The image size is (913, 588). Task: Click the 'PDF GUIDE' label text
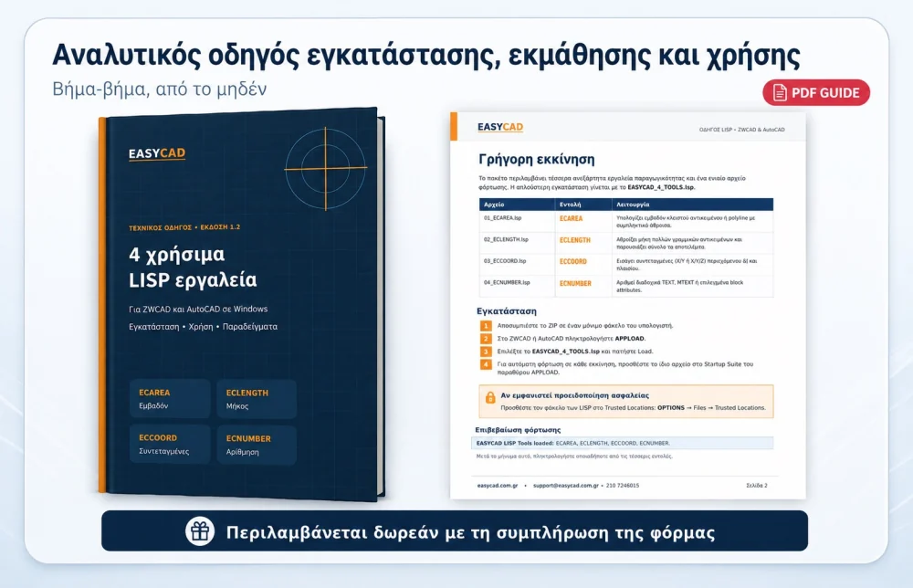coord(825,93)
